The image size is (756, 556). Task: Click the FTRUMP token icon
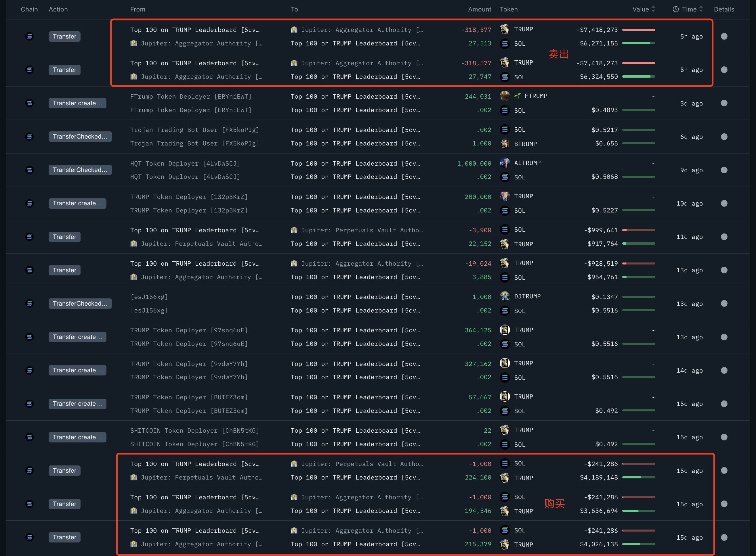click(x=505, y=96)
